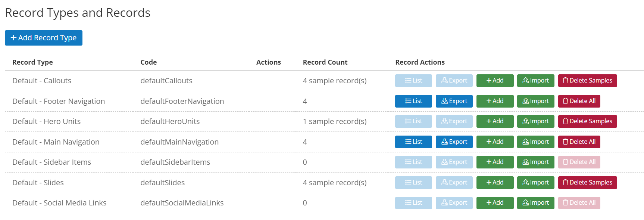The height and width of the screenshot is (220, 644).
Task: Click the Add Record Type button
Action: [x=44, y=38]
